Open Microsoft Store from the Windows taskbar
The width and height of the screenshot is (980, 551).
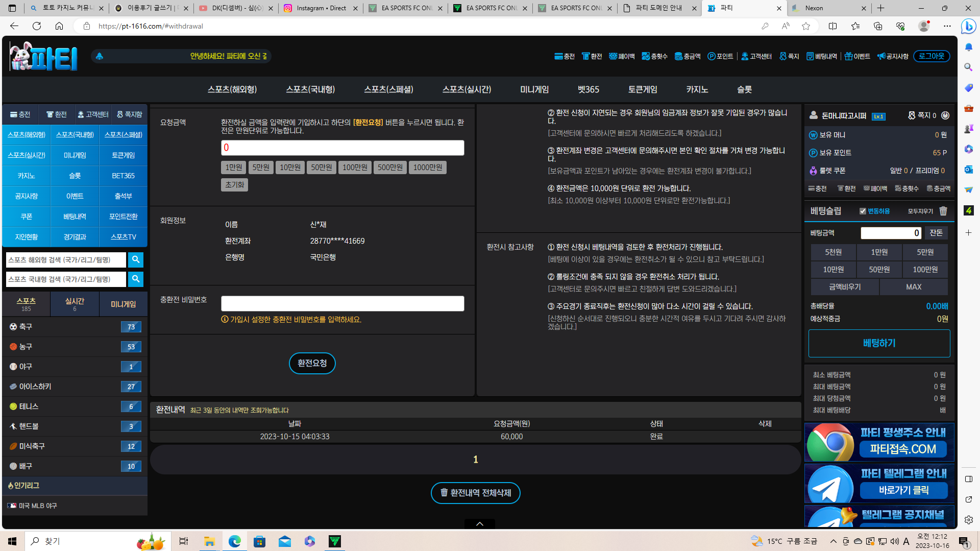(x=259, y=541)
